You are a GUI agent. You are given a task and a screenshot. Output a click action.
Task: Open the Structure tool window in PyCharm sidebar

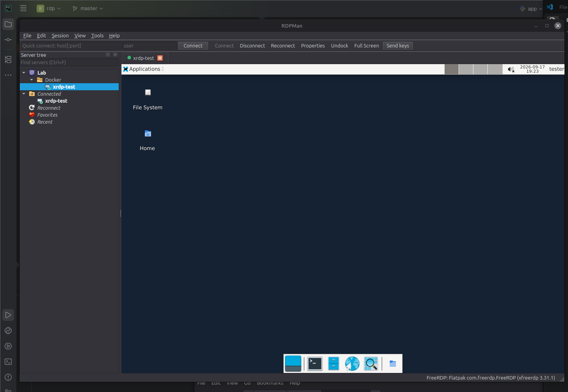point(8,59)
